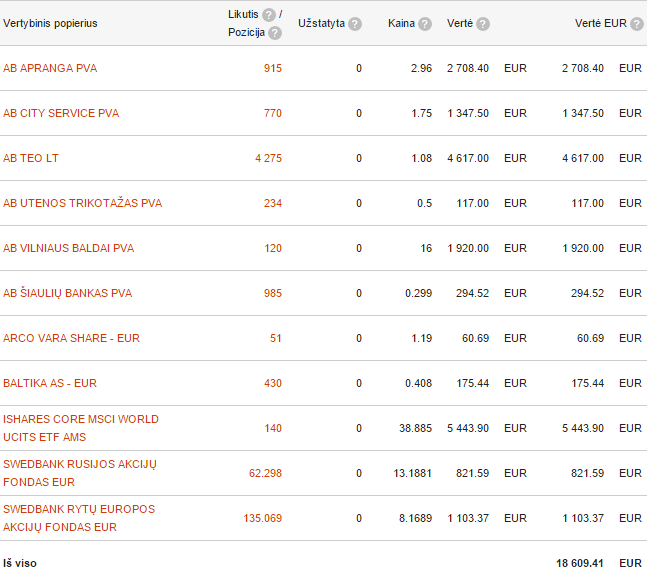Open AB ŠIAULIŲ BANKAS PVA details
Viewport: 647px width, 575px height.
[x=67, y=293]
